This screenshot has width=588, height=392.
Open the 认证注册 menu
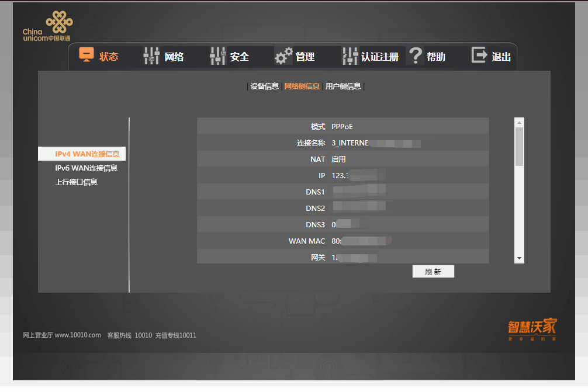click(x=379, y=57)
